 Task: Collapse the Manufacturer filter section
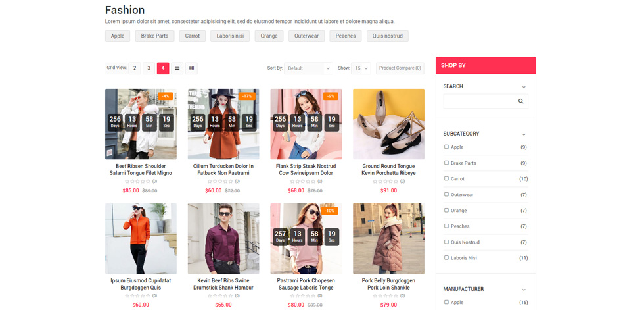(x=524, y=290)
